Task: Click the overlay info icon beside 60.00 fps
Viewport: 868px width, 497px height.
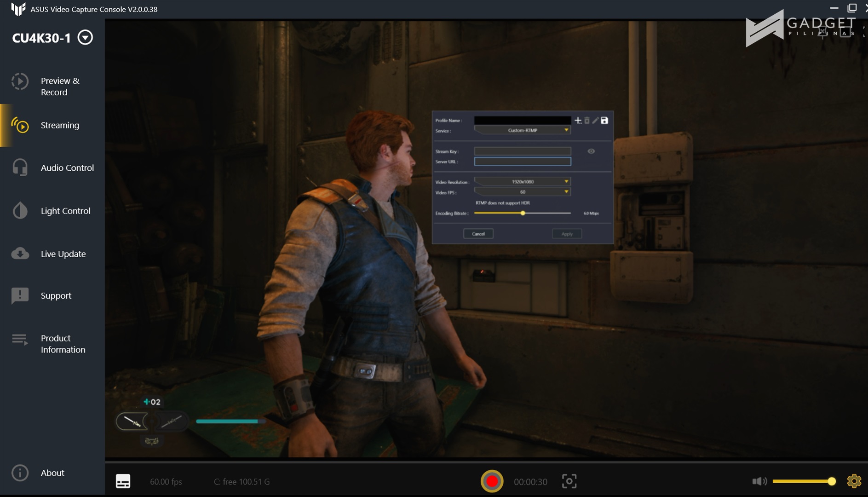Action: [x=123, y=481]
